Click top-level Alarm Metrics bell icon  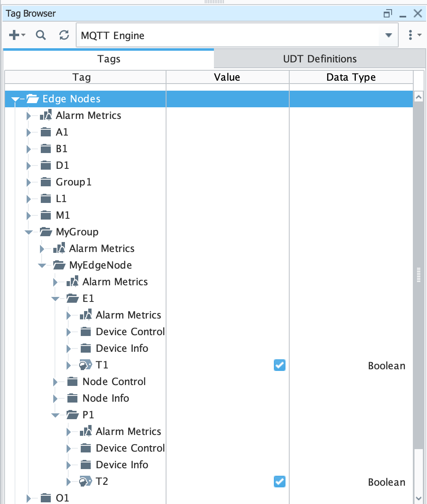[49, 115]
